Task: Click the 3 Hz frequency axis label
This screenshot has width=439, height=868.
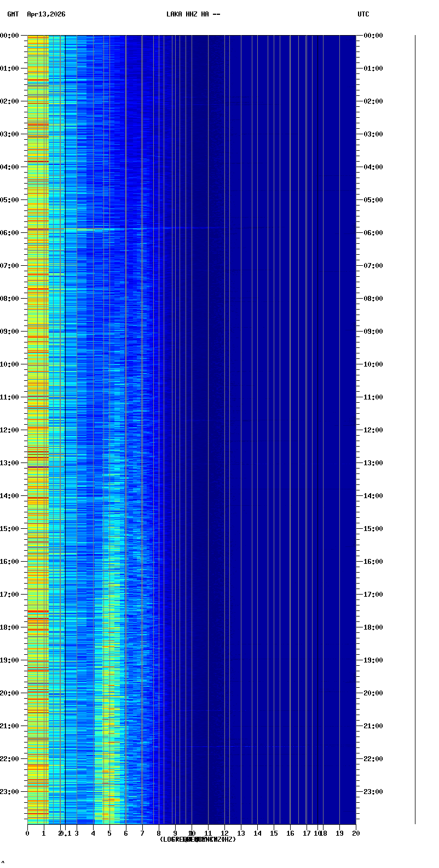Action: tap(77, 833)
